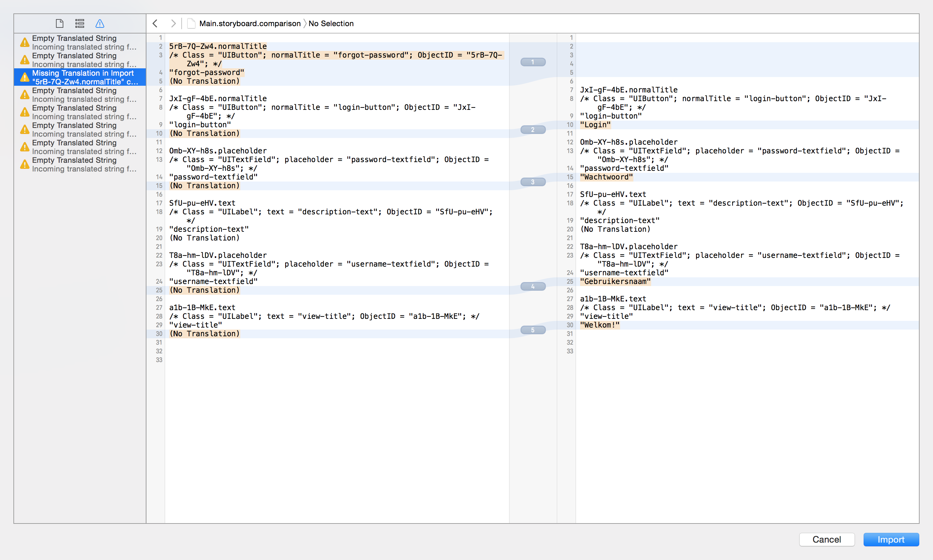This screenshot has height=560, width=933.
Task: Click the back navigation arrow
Action: pos(154,24)
